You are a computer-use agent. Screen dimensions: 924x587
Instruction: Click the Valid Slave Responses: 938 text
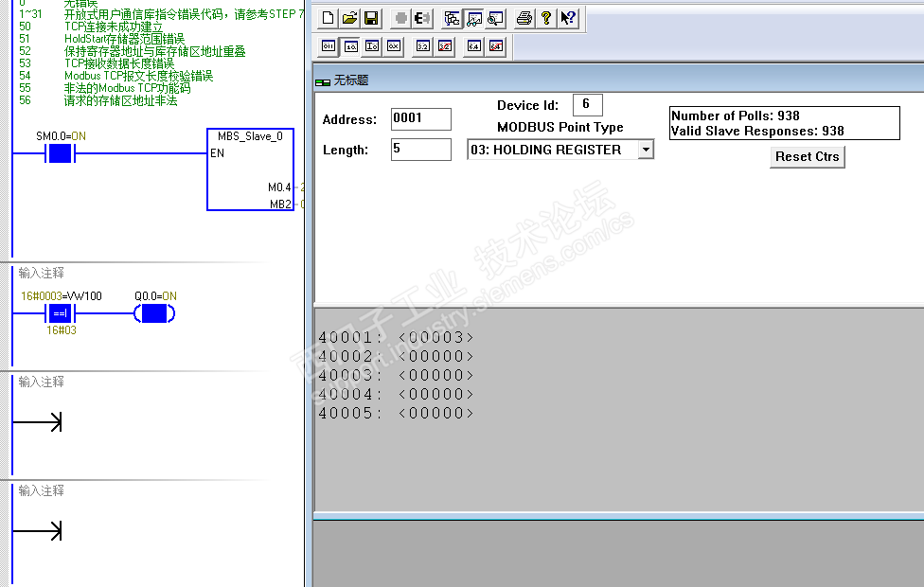pyautogui.click(x=757, y=131)
